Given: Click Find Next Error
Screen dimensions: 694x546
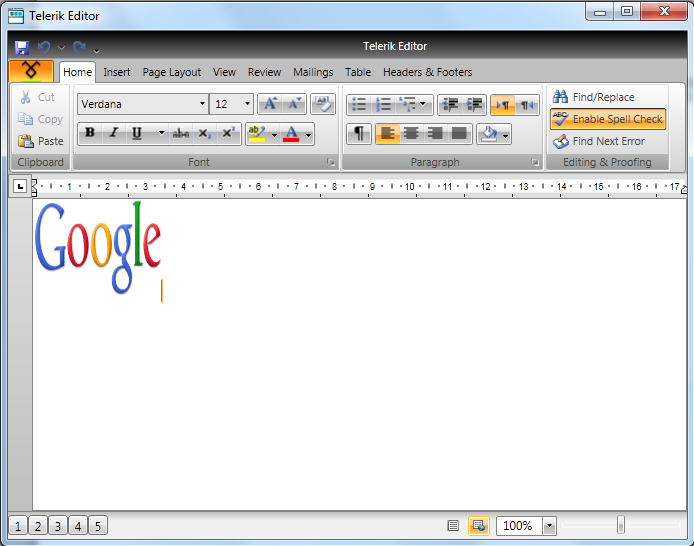Looking at the screenshot, I should tap(598, 141).
